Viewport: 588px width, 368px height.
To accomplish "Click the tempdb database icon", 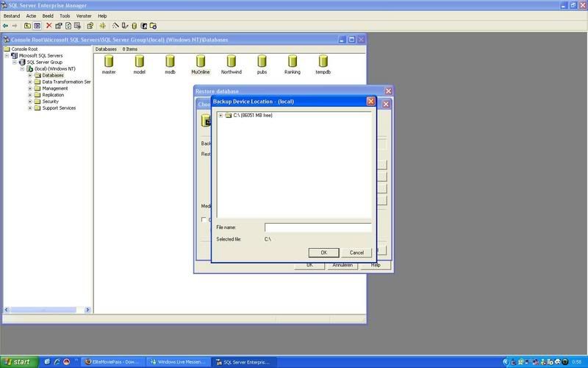I will coord(323,61).
